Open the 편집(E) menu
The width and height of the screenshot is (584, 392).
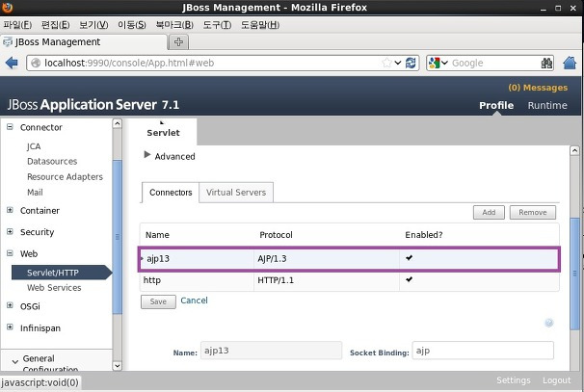[56, 25]
